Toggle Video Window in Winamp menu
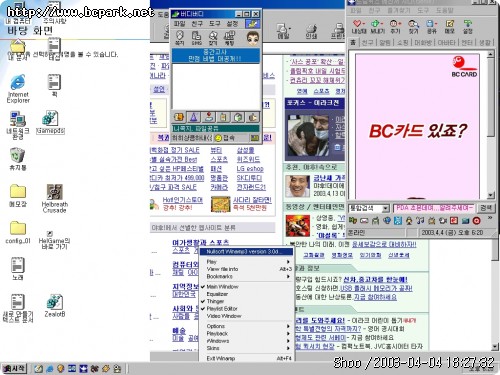Image resolution: width=500 pixels, height=375 pixels. [247, 316]
